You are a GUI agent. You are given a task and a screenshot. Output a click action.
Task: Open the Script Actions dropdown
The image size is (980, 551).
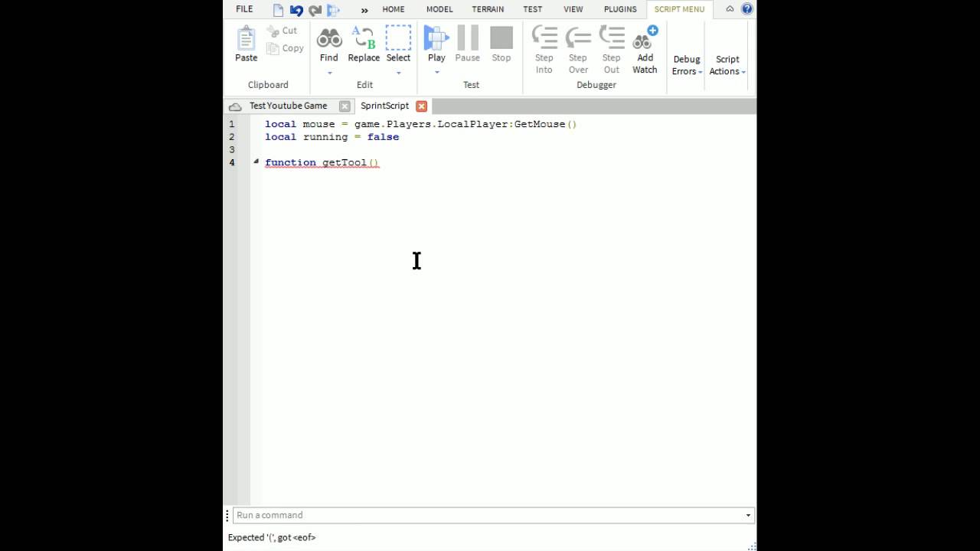pyautogui.click(x=727, y=65)
